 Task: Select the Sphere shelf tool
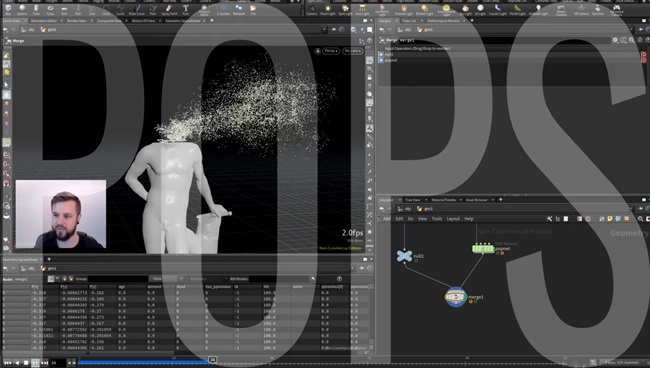(22, 9)
